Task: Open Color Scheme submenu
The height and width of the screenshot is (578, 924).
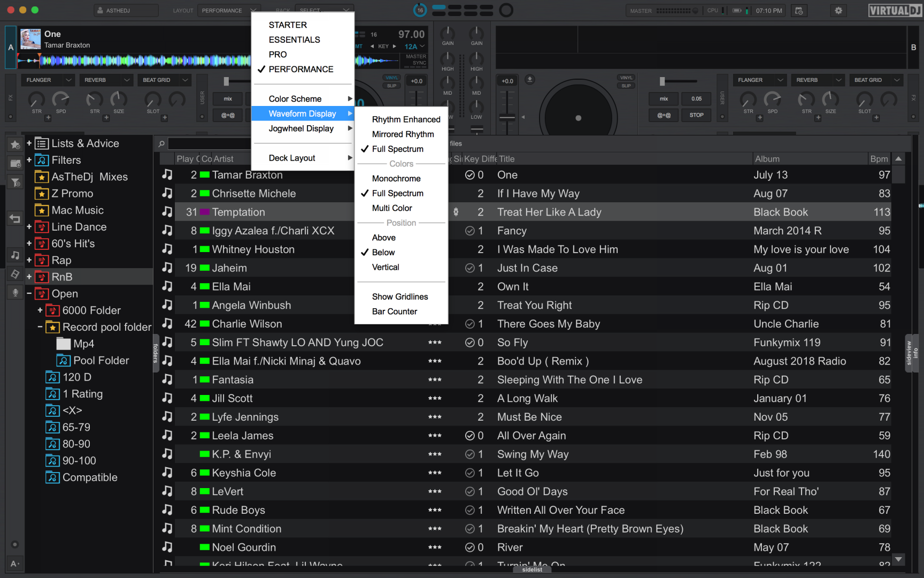Action: pos(303,99)
